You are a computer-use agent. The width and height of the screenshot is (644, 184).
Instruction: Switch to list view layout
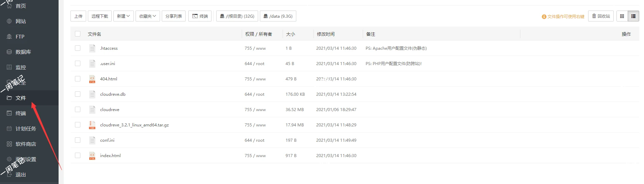(633, 16)
